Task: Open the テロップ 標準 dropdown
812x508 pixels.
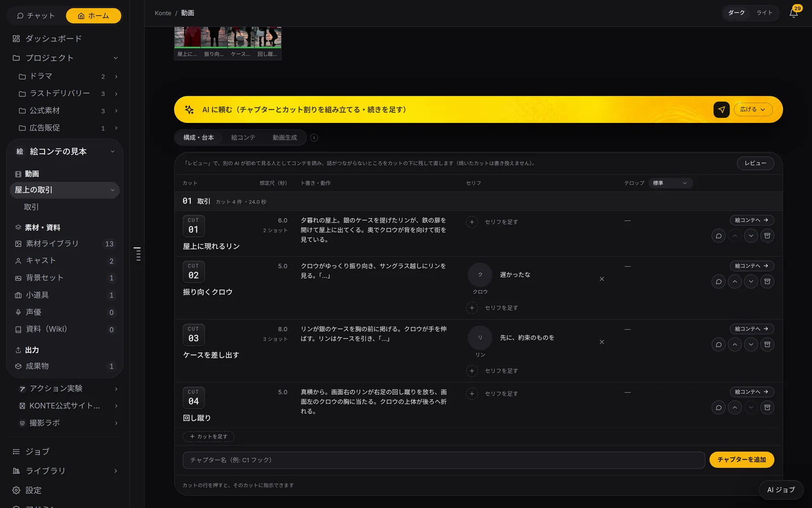Action: (670, 183)
